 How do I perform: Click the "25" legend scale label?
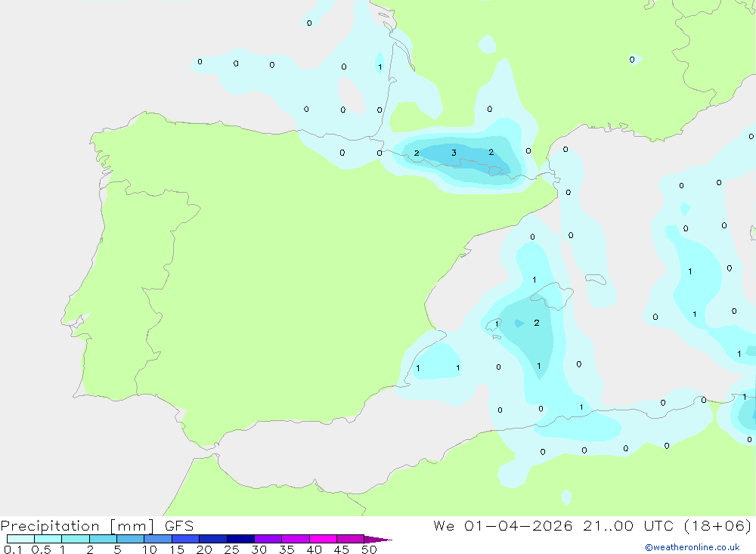pyautogui.click(x=231, y=549)
